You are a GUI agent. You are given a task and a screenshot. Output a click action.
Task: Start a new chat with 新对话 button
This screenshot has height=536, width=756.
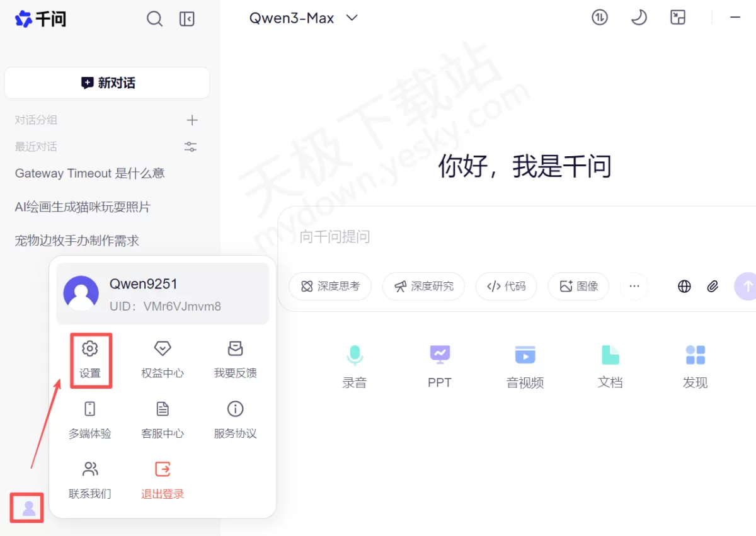coord(107,83)
